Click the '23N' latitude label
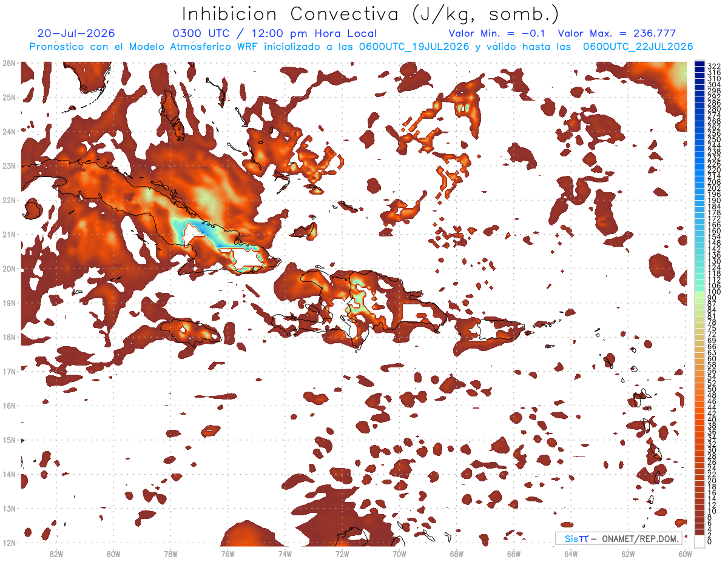 pos(8,166)
